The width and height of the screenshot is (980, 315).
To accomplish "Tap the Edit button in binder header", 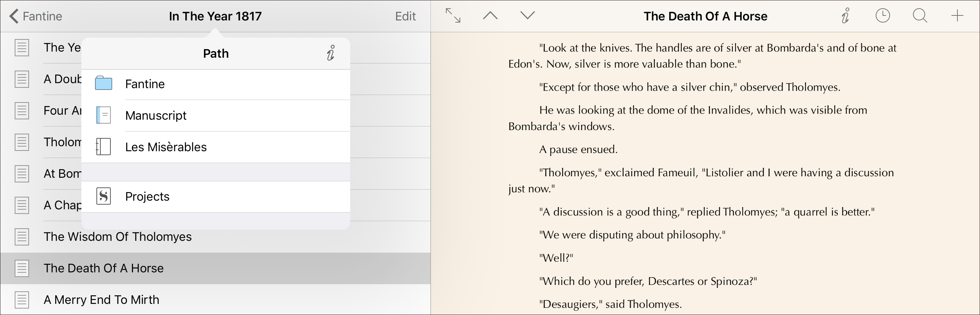I will click(405, 16).
